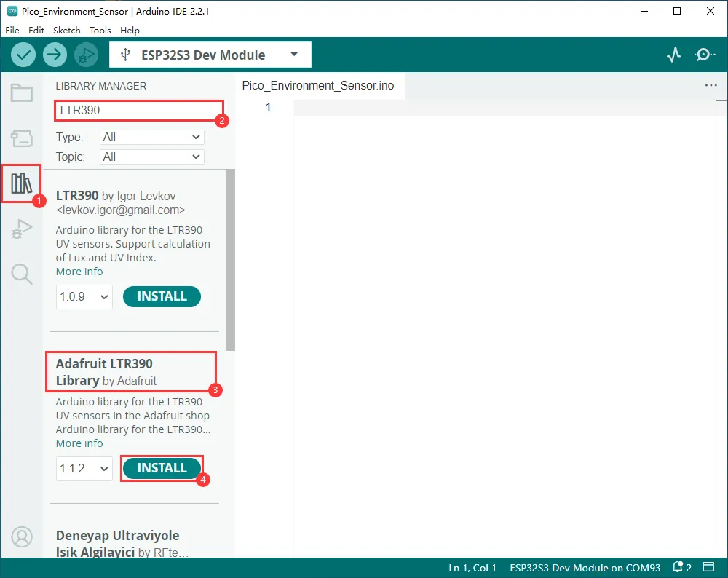728x578 pixels.
Task: Click the library search field containing LTR390
Action: 139,111
